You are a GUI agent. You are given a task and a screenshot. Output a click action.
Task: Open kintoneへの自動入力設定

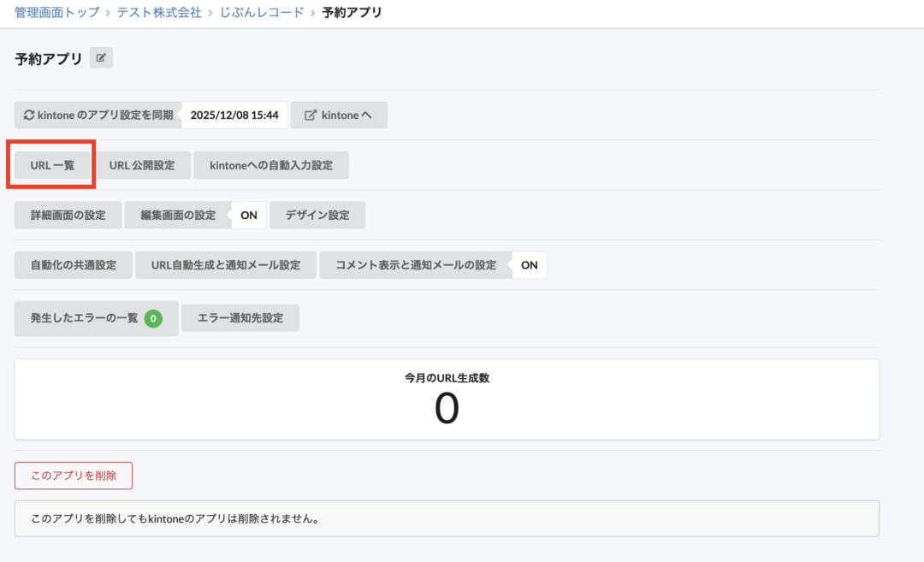click(271, 164)
